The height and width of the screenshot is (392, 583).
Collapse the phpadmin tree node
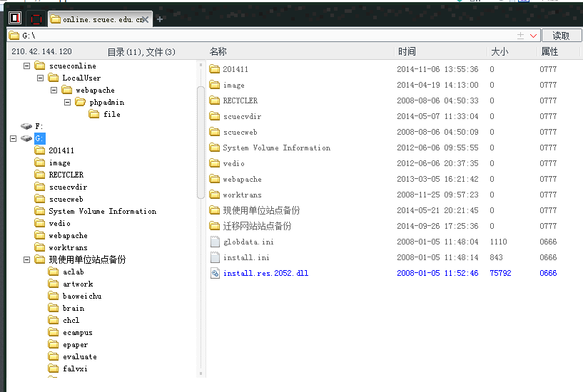click(x=67, y=102)
